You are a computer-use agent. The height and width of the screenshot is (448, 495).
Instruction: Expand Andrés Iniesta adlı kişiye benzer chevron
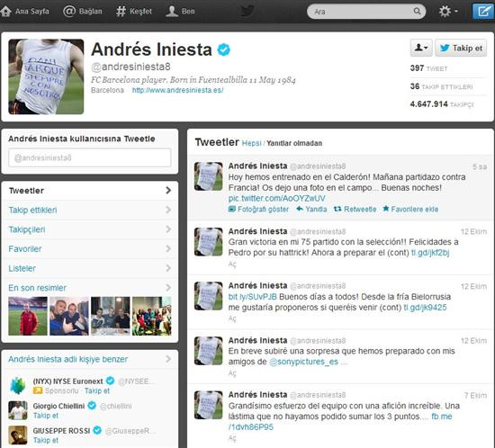(x=168, y=359)
